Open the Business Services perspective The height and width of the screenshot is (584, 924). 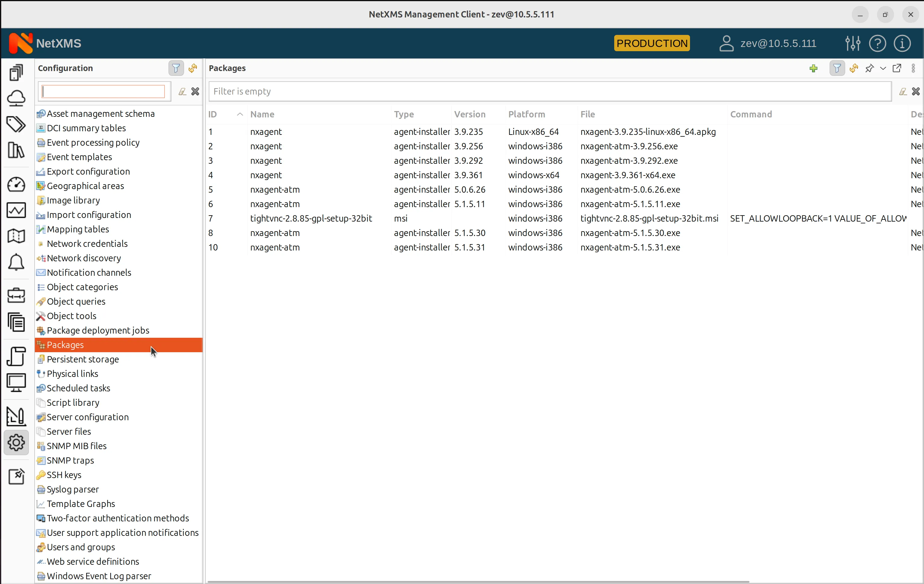pyautogui.click(x=16, y=295)
